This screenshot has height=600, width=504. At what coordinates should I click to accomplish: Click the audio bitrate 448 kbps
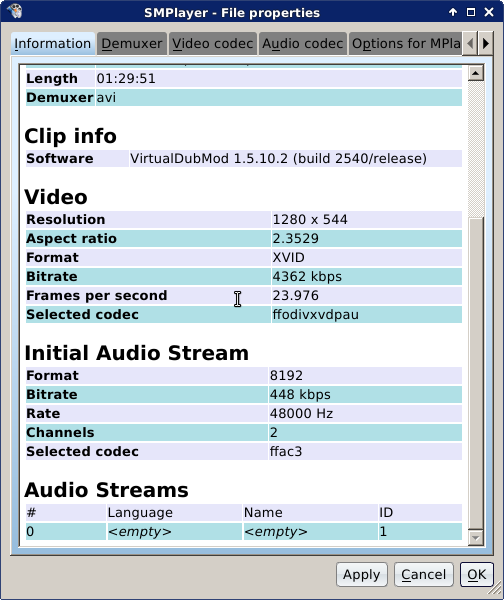pos(300,395)
